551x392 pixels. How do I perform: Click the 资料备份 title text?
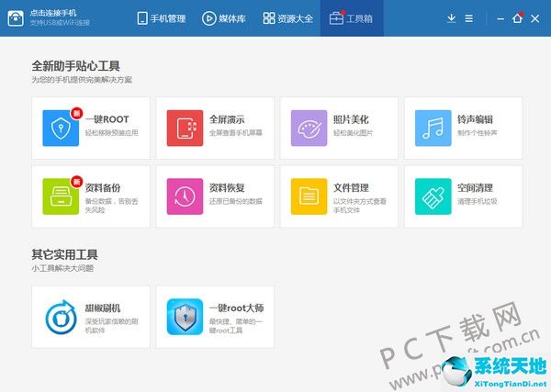[103, 187]
